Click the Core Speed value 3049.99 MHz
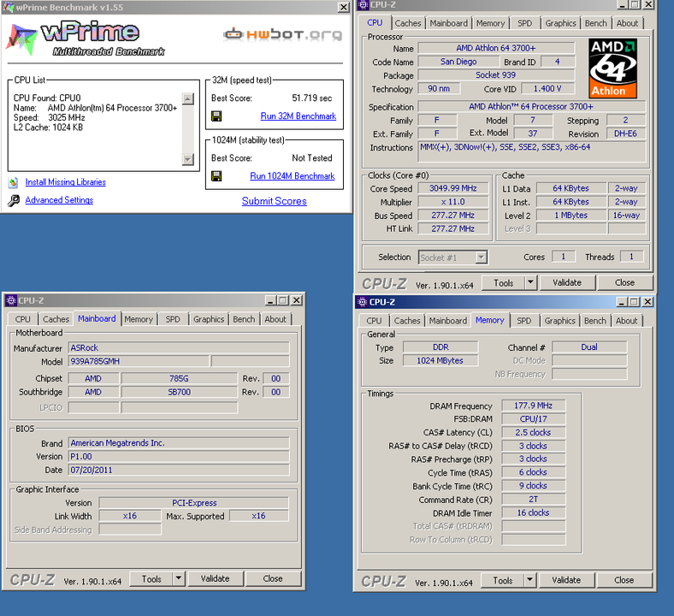 click(x=453, y=188)
